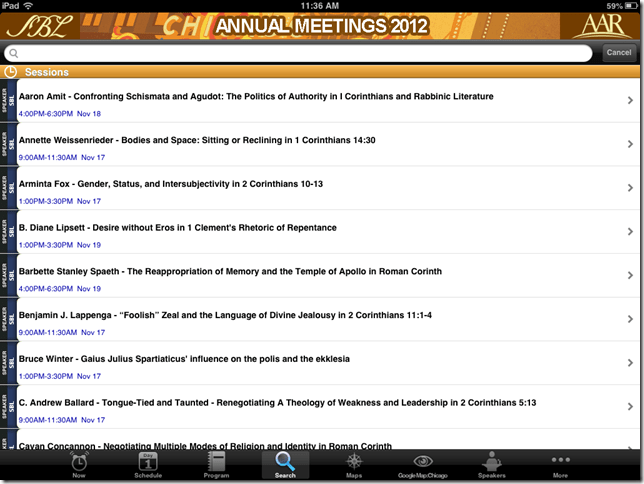Click the Sessions clock icon in header

11,72
